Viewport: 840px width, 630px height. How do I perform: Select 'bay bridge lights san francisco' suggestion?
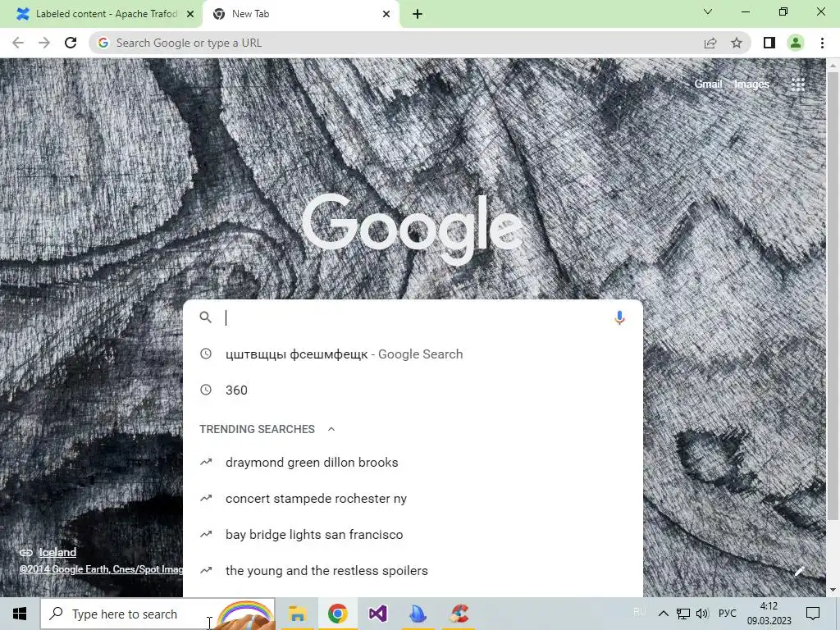click(413, 535)
